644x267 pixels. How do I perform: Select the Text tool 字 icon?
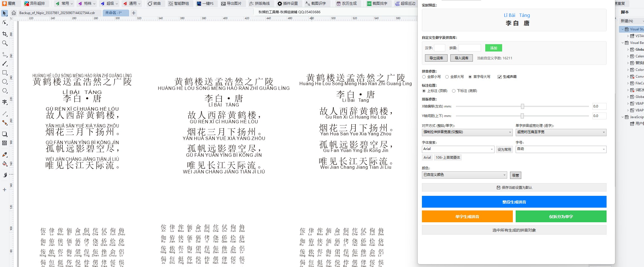click(x=5, y=102)
